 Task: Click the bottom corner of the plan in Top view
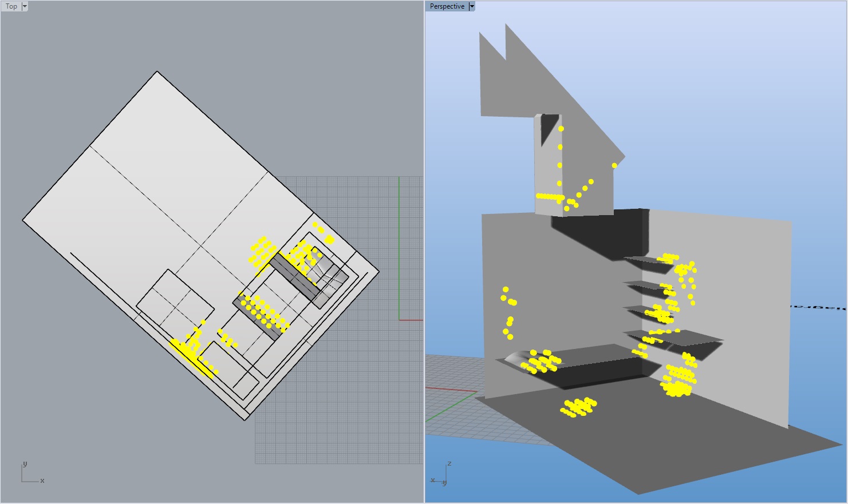(x=246, y=420)
